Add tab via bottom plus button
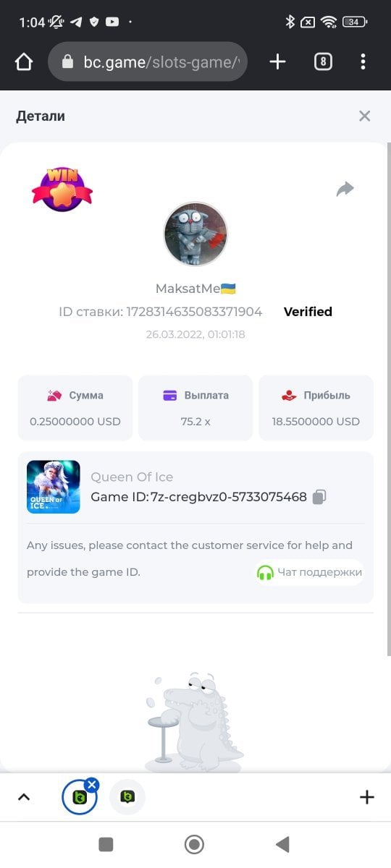This screenshot has height=868, width=391. (x=367, y=797)
